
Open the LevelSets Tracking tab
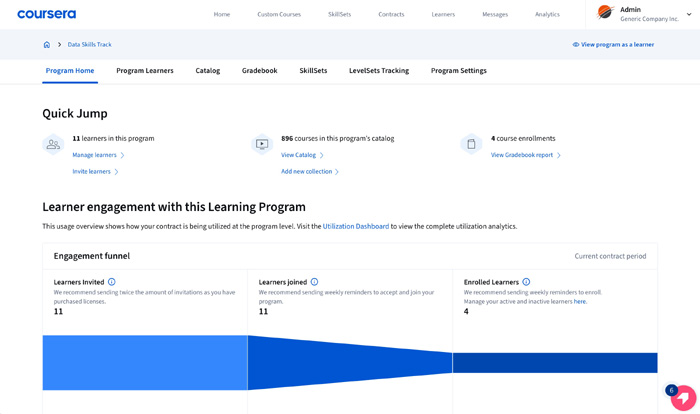pyautogui.click(x=378, y=71)
